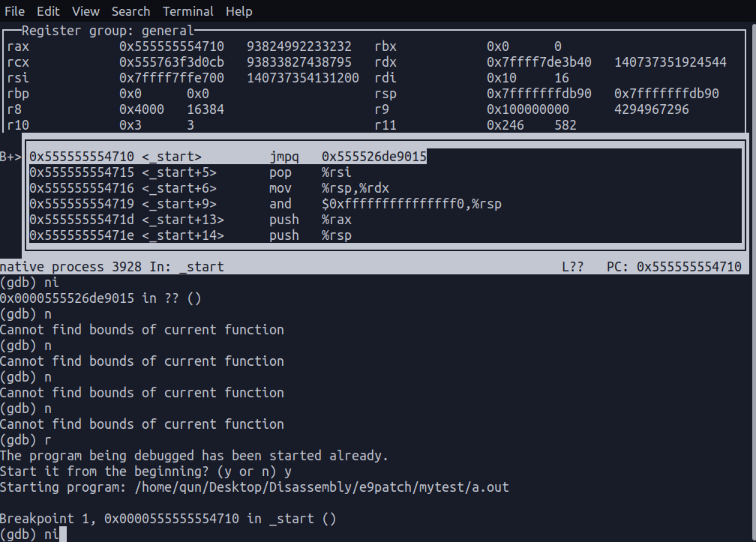Image resolution: width=756 pixels, height=542 pixels.
Task: Open the Help menu
Action: [238, 11]
